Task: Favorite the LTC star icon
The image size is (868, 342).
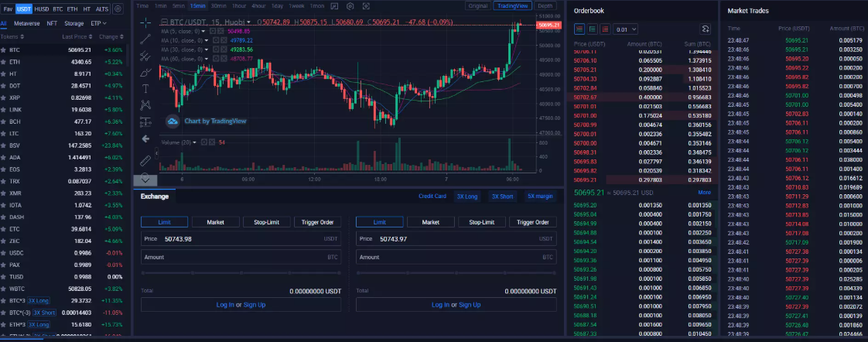Action: click(x=4, y=133)
